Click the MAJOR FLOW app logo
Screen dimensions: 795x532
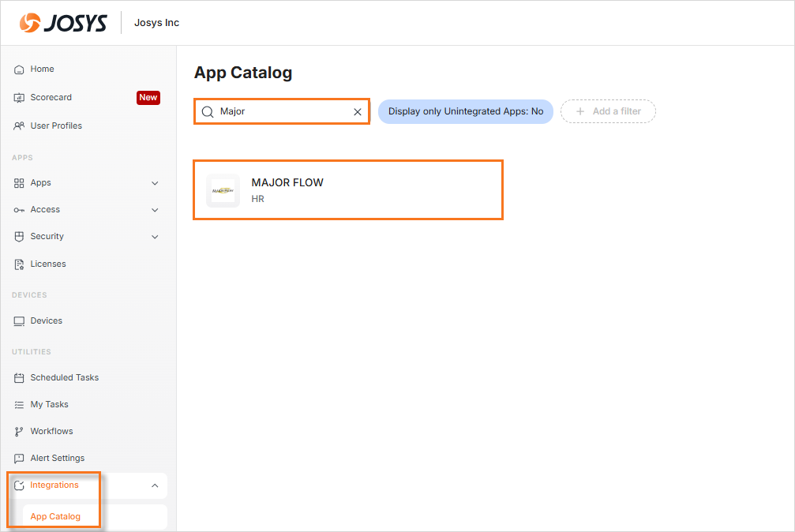[x=223, y=191]
